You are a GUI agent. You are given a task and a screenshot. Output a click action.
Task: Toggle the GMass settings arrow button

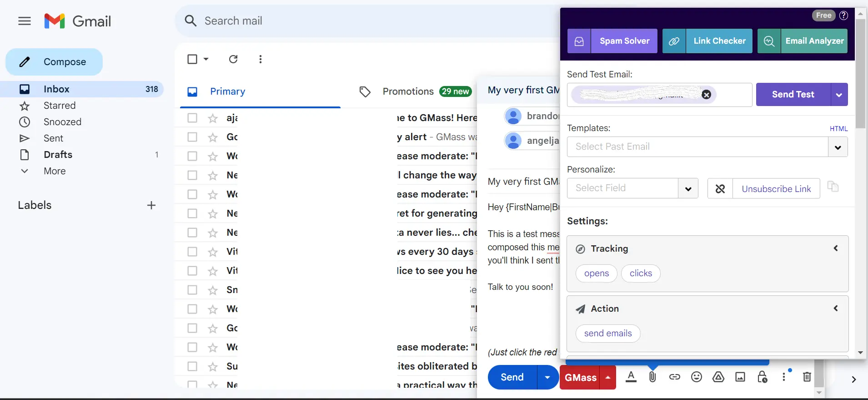(608, 377)
